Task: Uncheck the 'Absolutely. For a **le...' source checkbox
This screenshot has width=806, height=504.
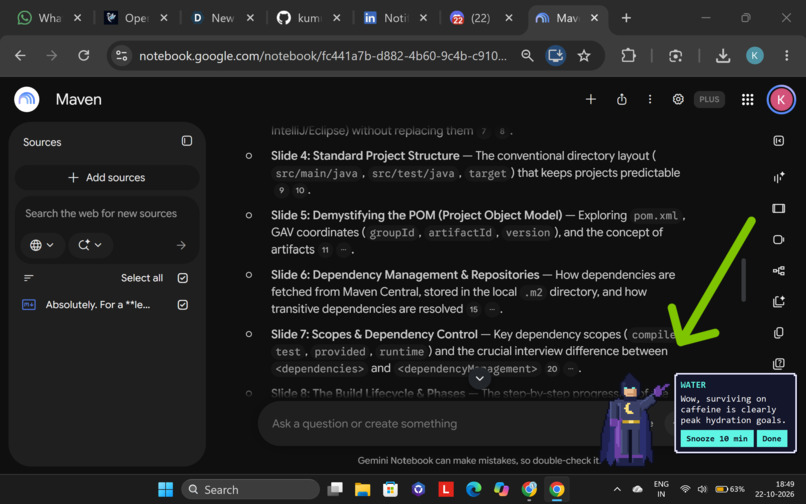Action: click(182, 305)
